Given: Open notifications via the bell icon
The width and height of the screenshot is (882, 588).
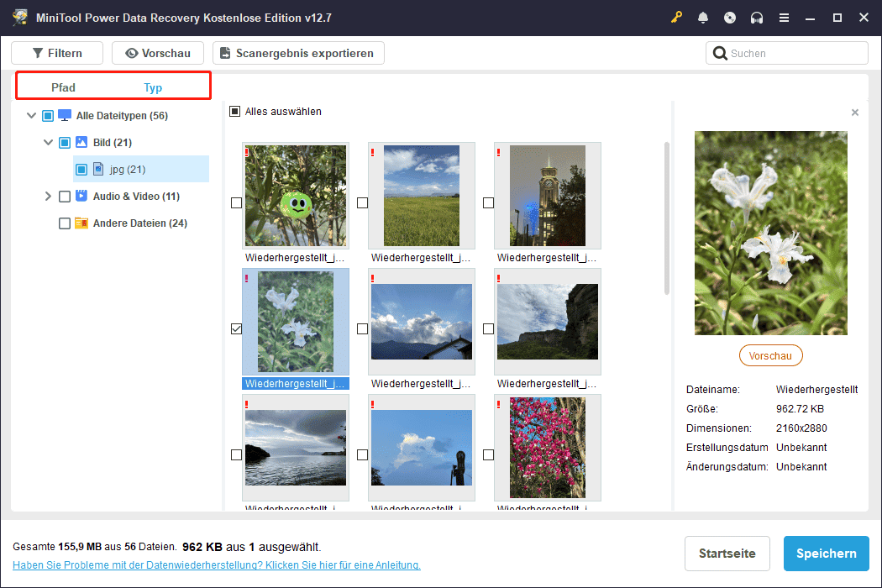Looking at the screenshot, I should click(x=703, y=18).
